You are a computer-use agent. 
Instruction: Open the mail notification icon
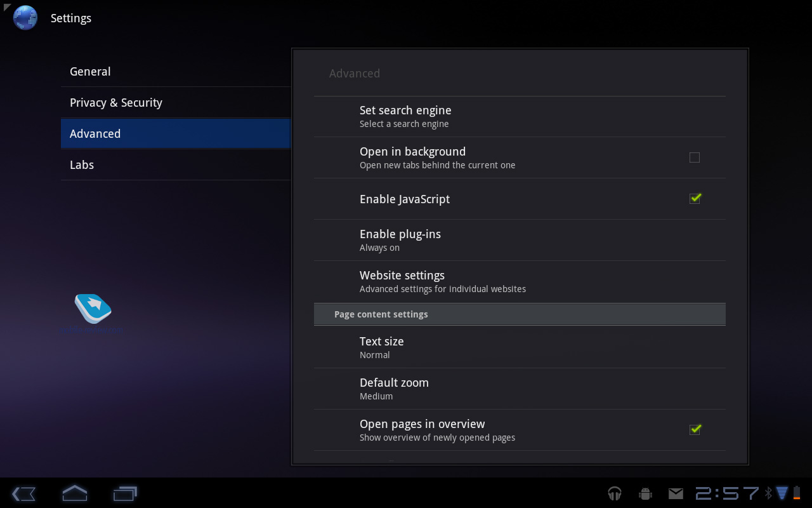pos(676,493)
